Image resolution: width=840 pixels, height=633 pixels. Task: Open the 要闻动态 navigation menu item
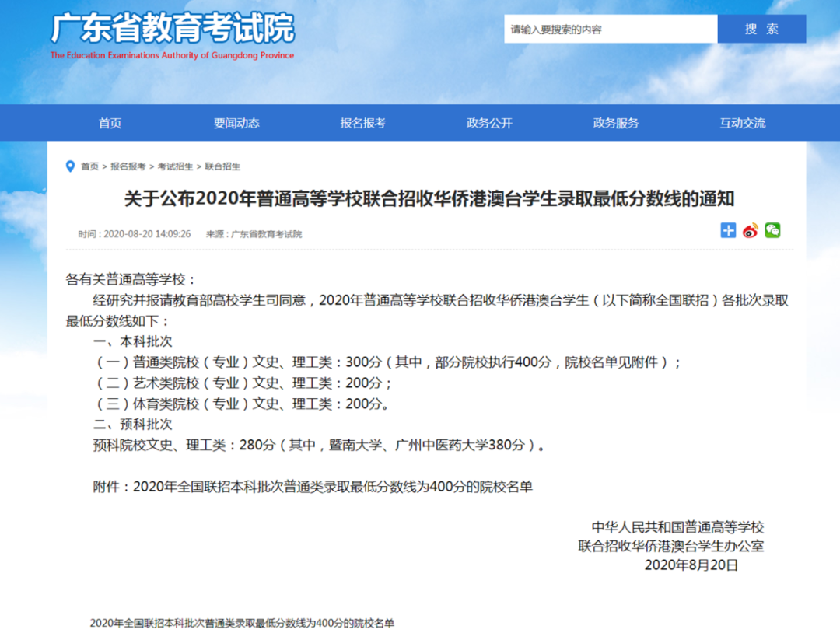(x=236, y=123)
